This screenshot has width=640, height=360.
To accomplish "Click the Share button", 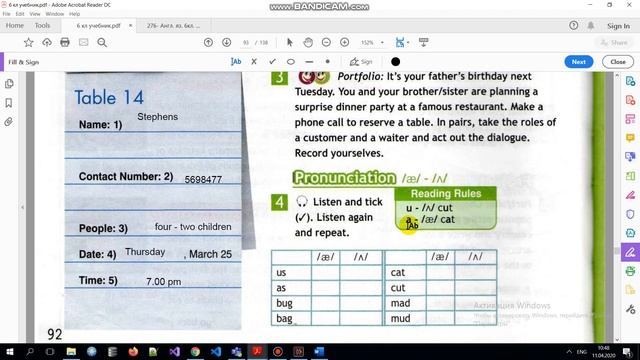I will pyautogui.click(x=614, y=42).
